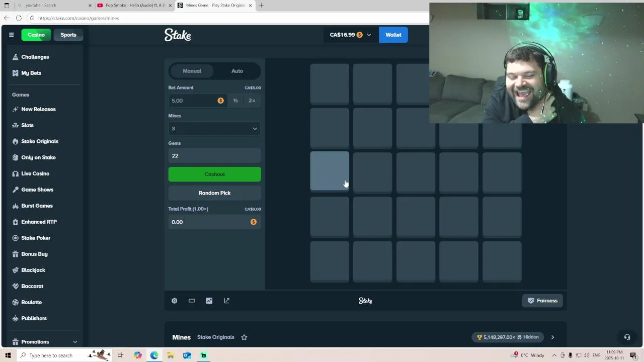Image resolution: width=644 pixels, height=362 pixels.
Task: Open a new browser tab
Action: [261, 5]
